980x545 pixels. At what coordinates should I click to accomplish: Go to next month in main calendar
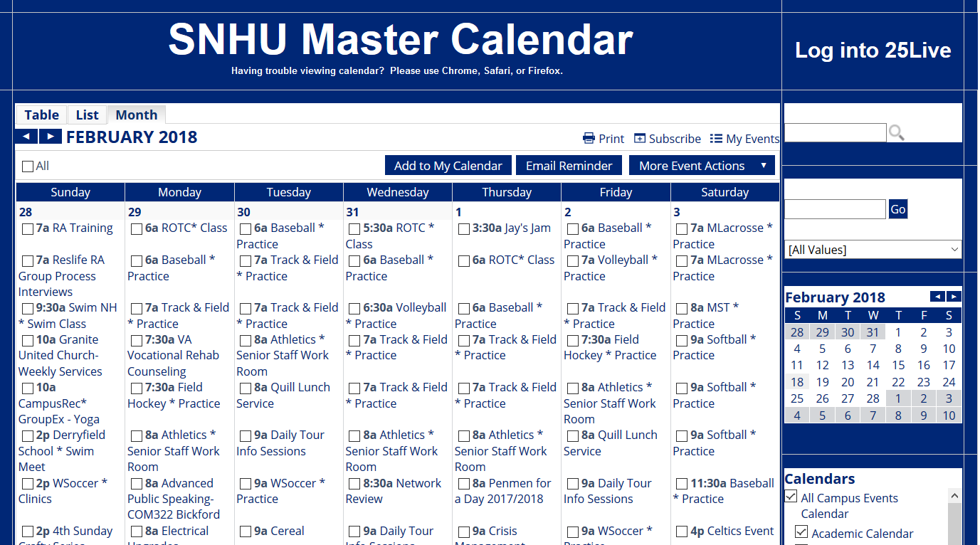pyautogui.click(x=50, y=137)
